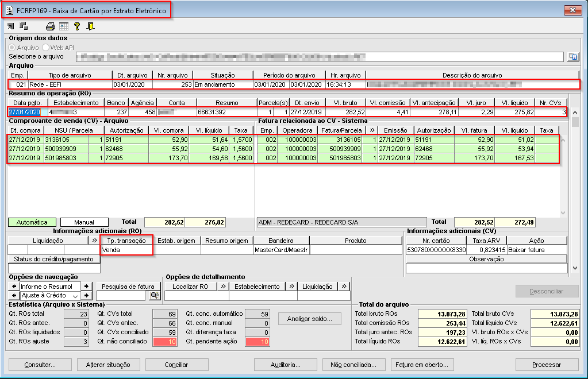Click the overlapping squares window toolbar icon

(24, 26)
